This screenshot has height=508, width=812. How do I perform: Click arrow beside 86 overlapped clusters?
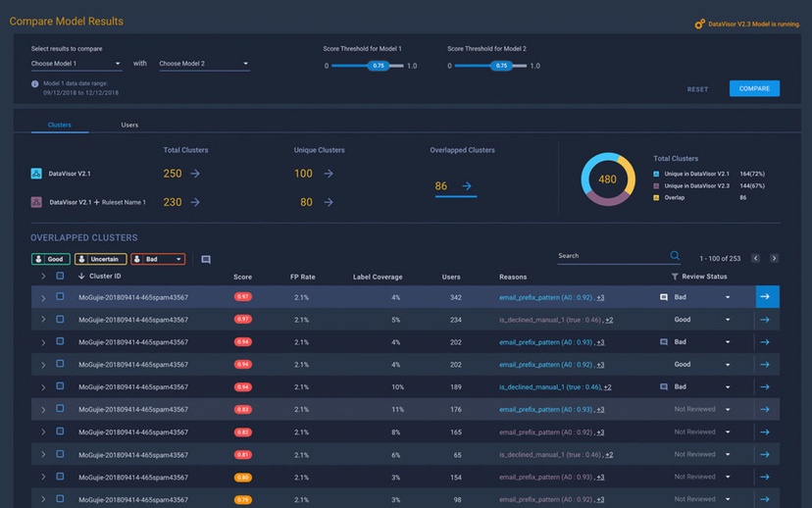tap(467, 186)
